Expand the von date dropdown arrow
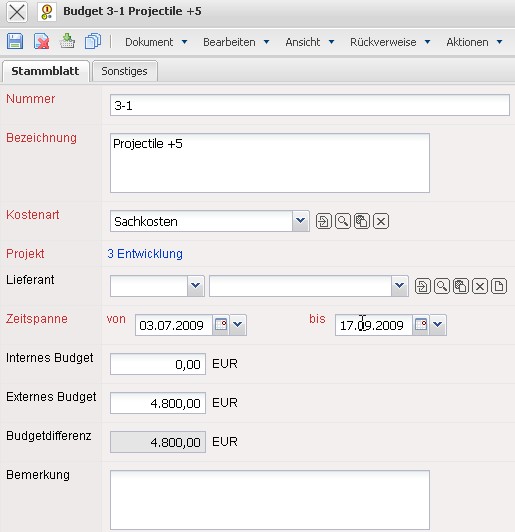This screenshot has height=532, width=515. coord(238,325)
